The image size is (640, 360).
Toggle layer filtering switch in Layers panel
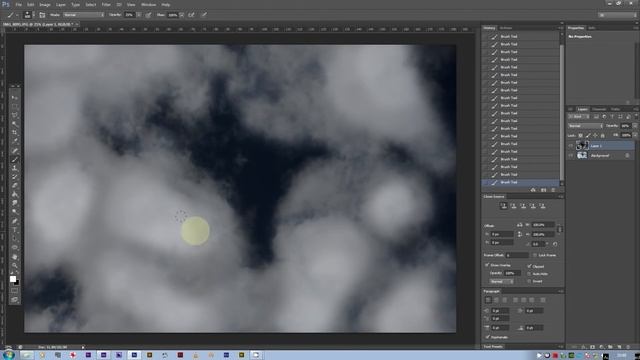click(636, 117)
